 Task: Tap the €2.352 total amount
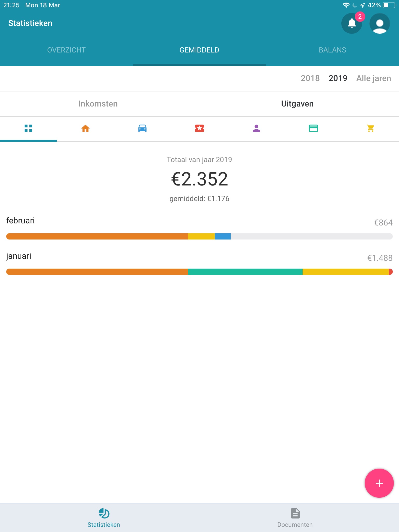[x=199, y=179]
